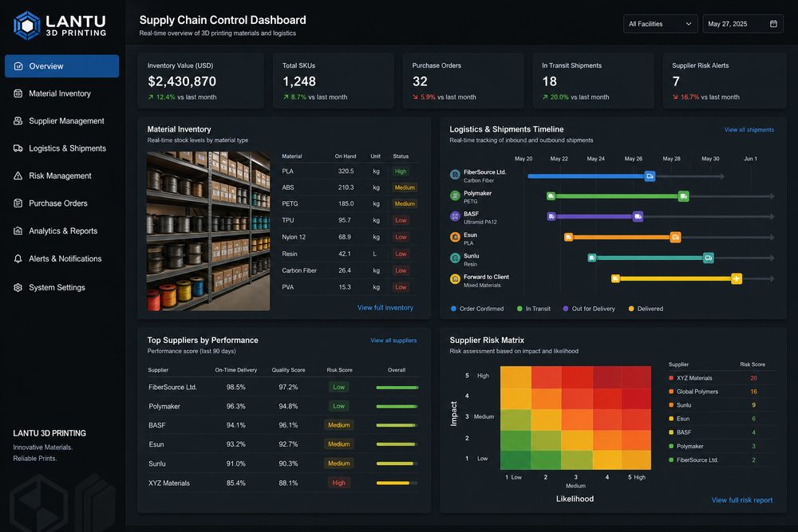This screenshot has height=532, width=798.
Task: Go to Analytics & Reports page
Action: [61, 231]
